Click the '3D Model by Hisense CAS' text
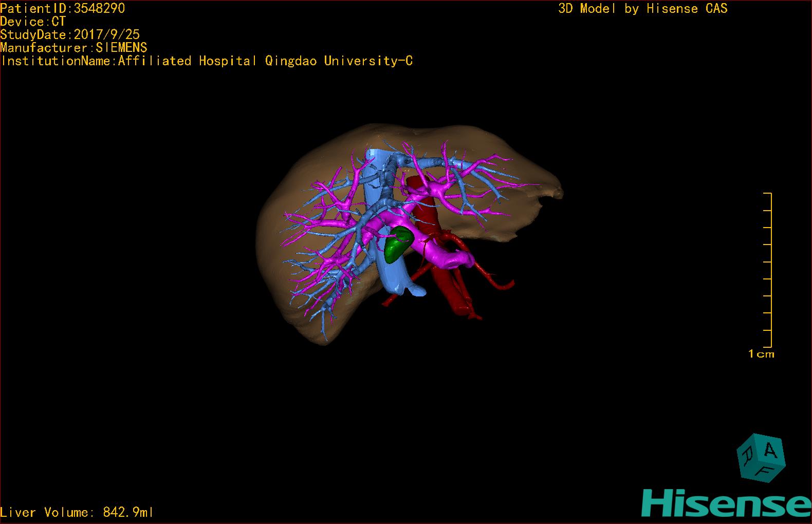This screenshot has width=812, height=524. point(643,9)
